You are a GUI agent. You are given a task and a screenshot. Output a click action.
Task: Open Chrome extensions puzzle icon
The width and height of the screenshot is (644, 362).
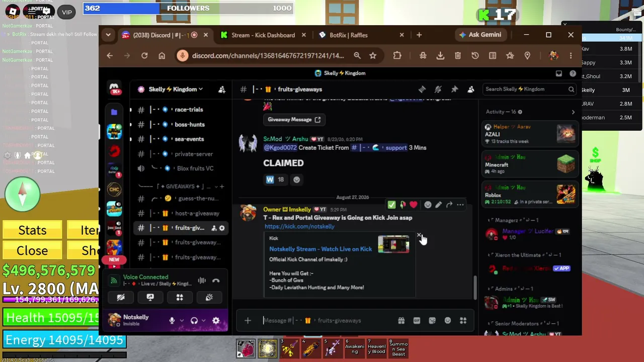tap(397, 56)
